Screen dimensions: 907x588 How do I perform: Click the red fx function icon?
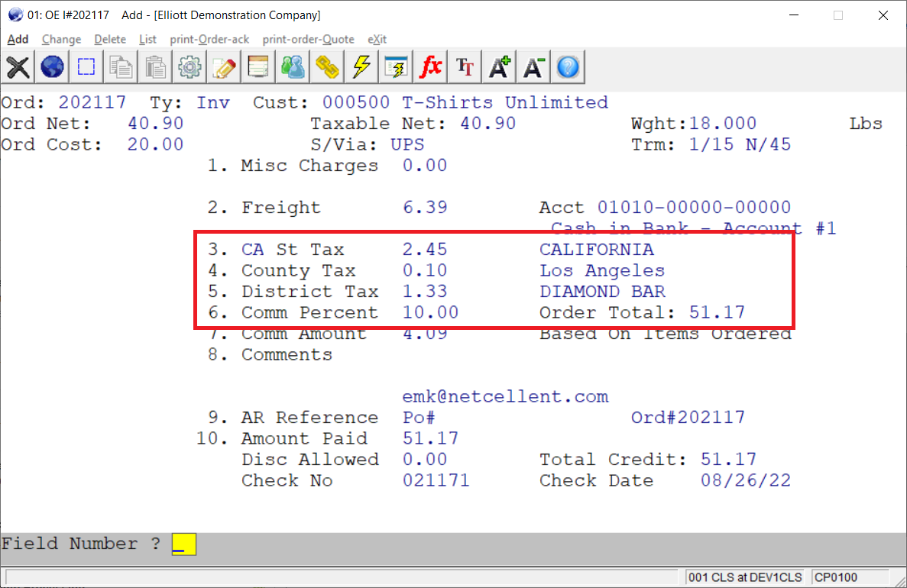(x=430, y=67)
